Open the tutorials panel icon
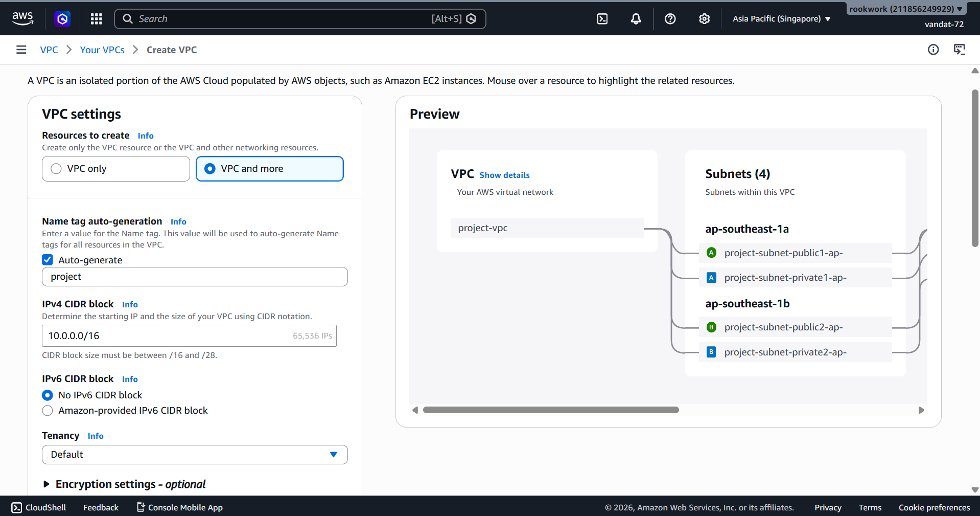This screenshot has height=516, width=980. [960, 50]
